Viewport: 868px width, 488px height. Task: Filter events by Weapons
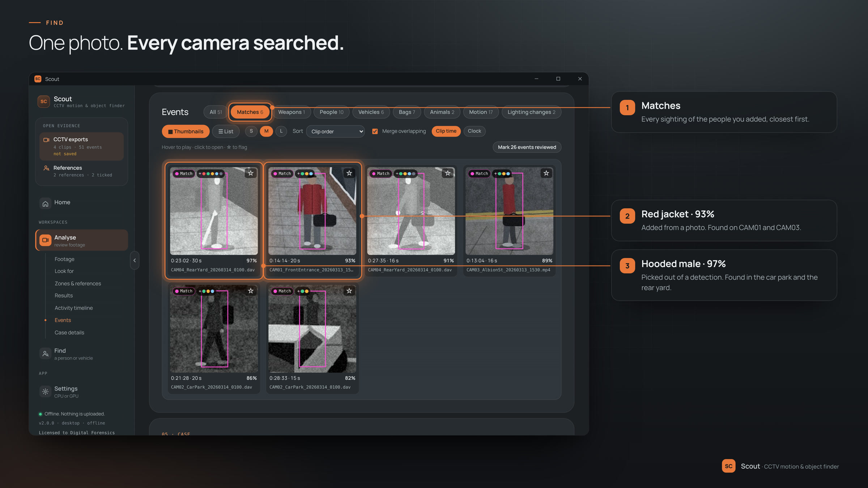[x=292, y=112]
